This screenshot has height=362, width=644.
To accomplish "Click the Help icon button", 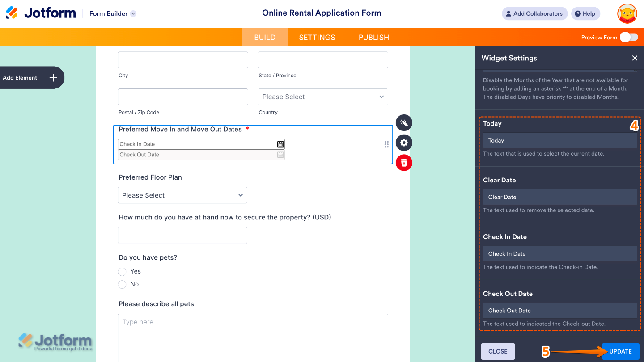I will pos(585,13).
